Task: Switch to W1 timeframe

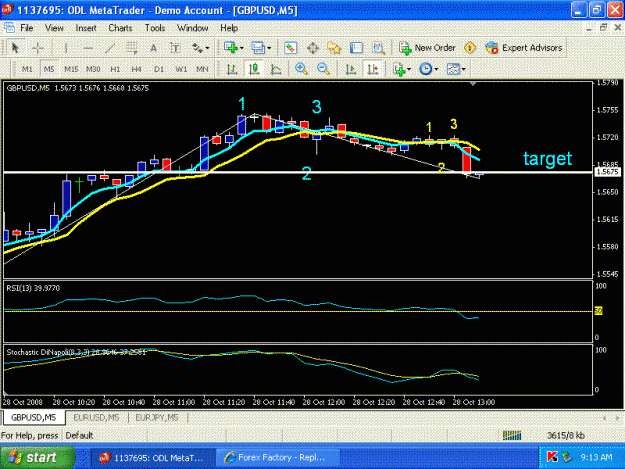Action: point(181,69)
